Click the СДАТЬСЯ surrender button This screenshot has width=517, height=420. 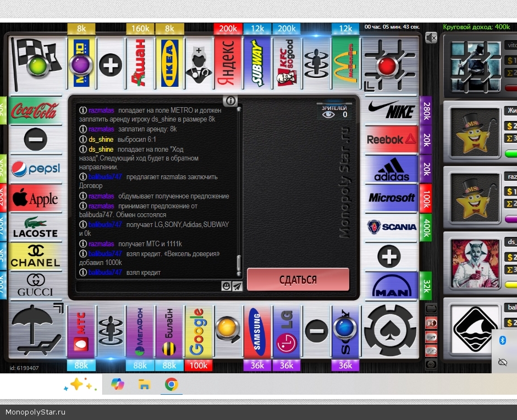(x=298, y=280)
